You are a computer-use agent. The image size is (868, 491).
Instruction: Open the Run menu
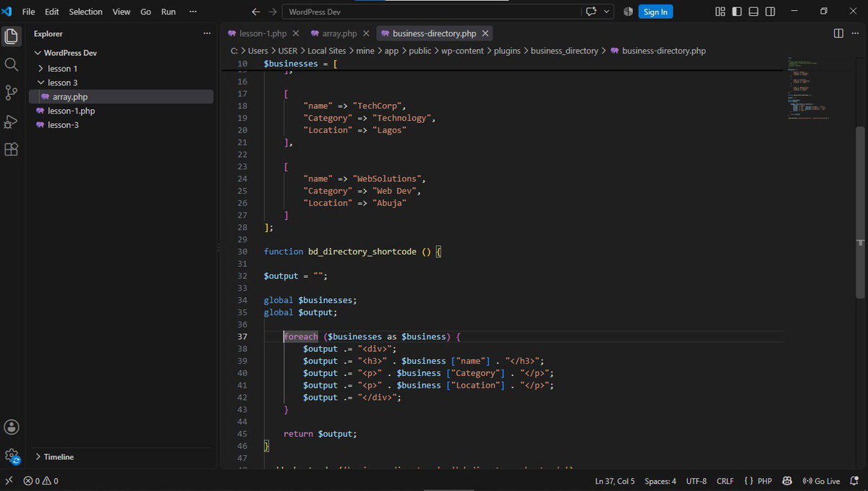tap(168, 12)
